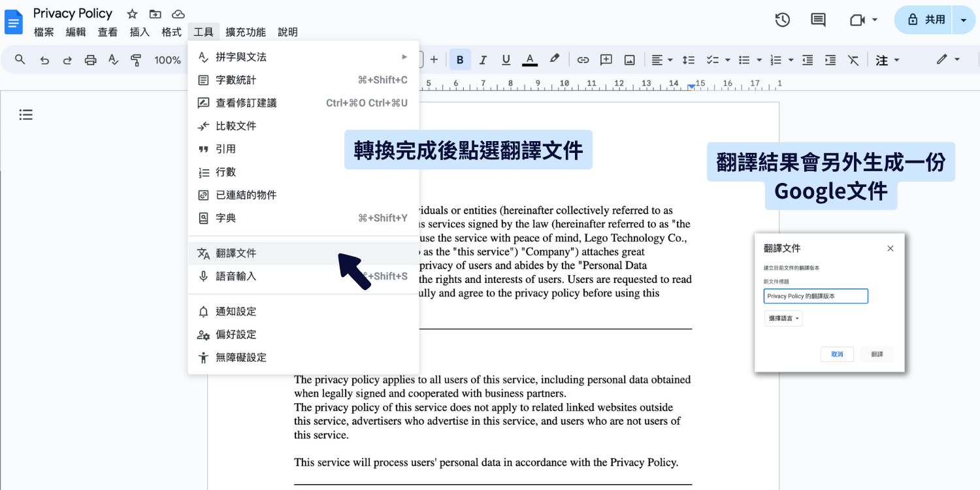
Task: Decrease the indent
Action: [808, 60]
